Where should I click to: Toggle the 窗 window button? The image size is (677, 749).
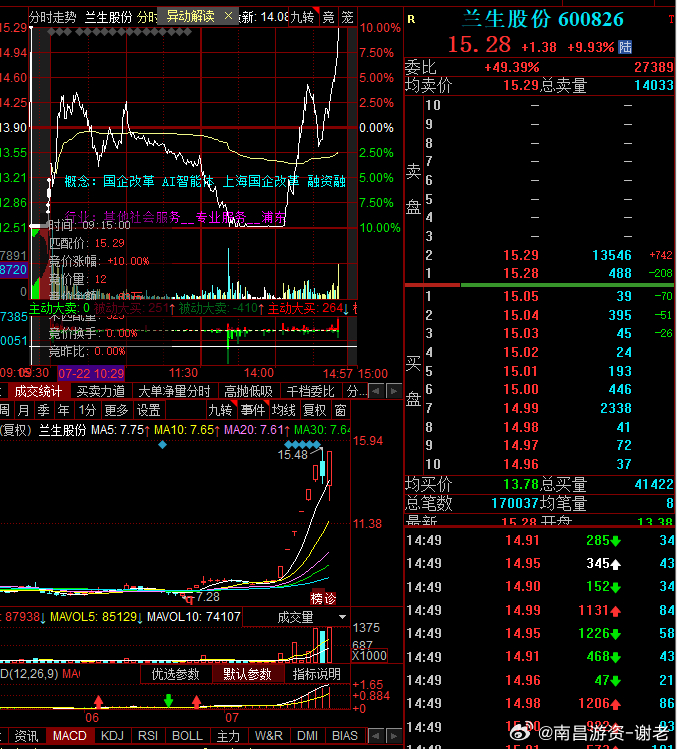click(x=340, y=410)
